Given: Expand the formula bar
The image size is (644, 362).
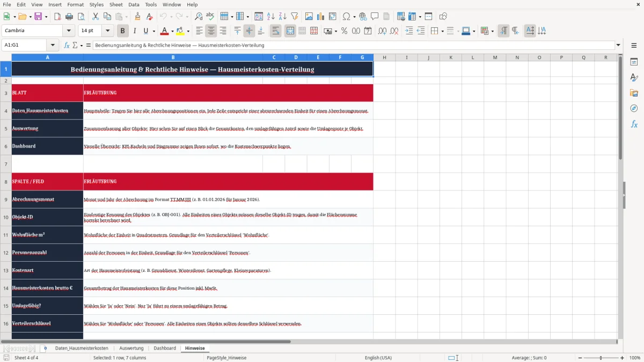Looking at the screenshot, I should pyautogui.click(x=618, y=46).
